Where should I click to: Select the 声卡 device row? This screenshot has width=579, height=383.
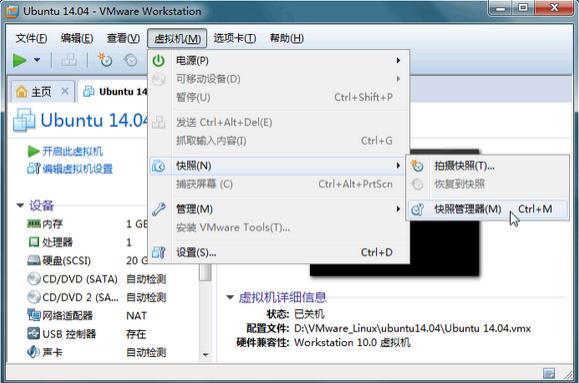pyautogui.click(x=97, y=353)
